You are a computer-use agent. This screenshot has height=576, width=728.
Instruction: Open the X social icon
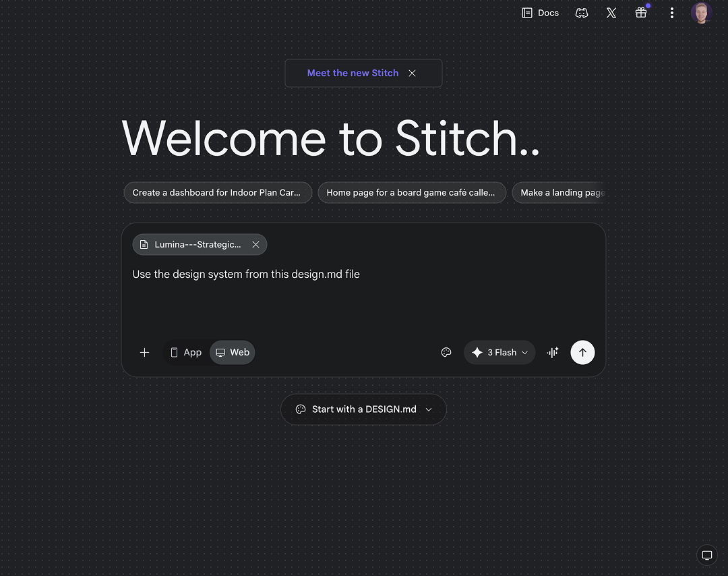pos(611,13)
